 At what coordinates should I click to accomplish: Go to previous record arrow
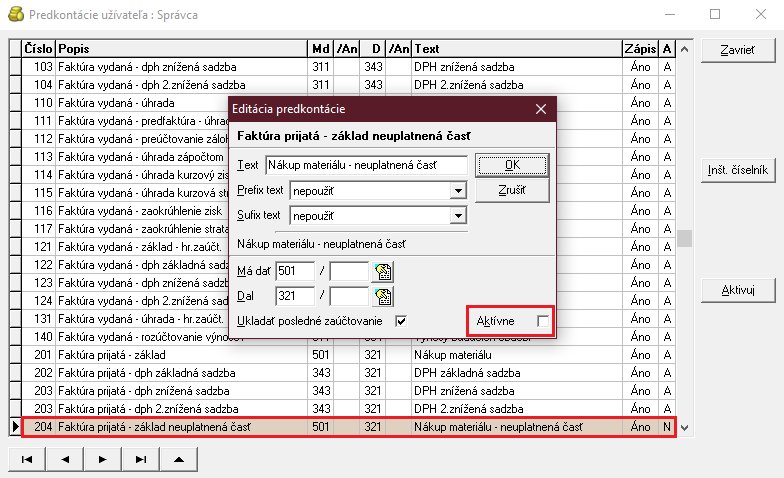[x=64, y=459]
